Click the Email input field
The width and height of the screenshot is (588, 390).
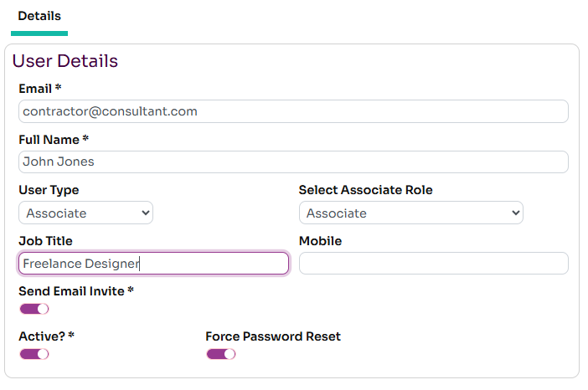coord(293,111)
